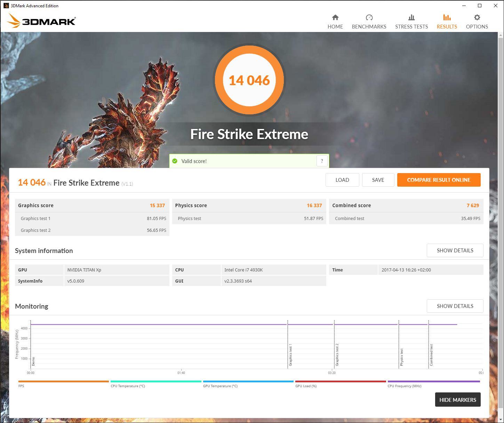Viewport: 504px width, 423px height.
Task: Compare result online
Action: (439, 180)
